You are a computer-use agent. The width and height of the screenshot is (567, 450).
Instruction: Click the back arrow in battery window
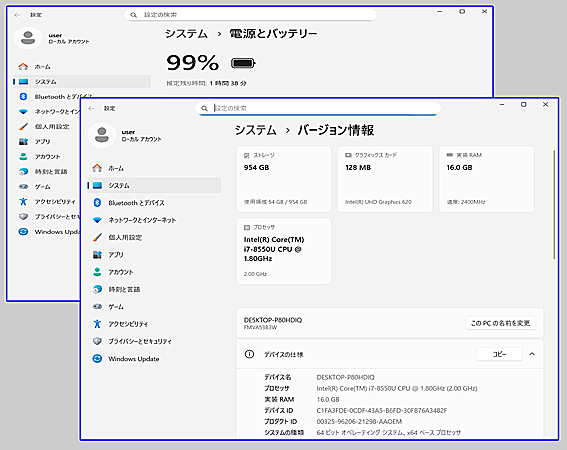pyautogui.click(x=17, y=15)
